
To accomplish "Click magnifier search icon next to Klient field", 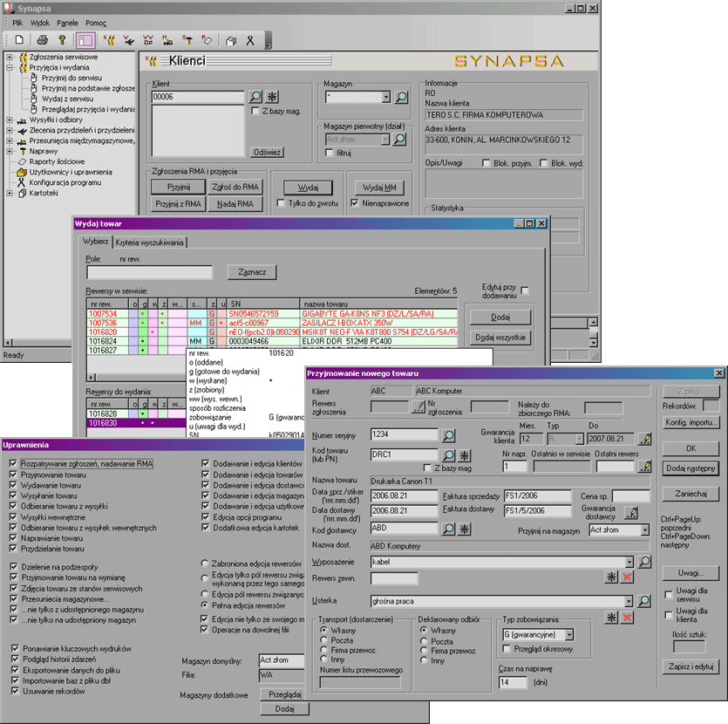I will (255, 97).
